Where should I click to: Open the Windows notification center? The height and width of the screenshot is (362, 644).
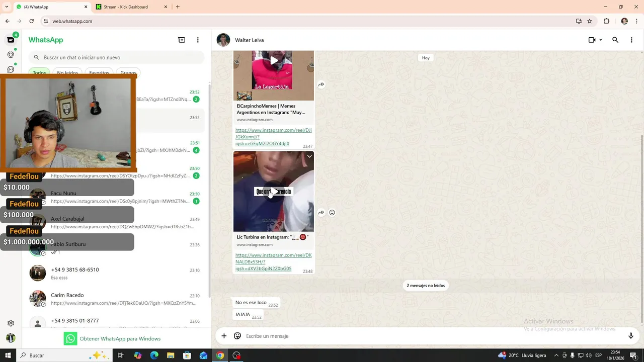tap(633, 355)
